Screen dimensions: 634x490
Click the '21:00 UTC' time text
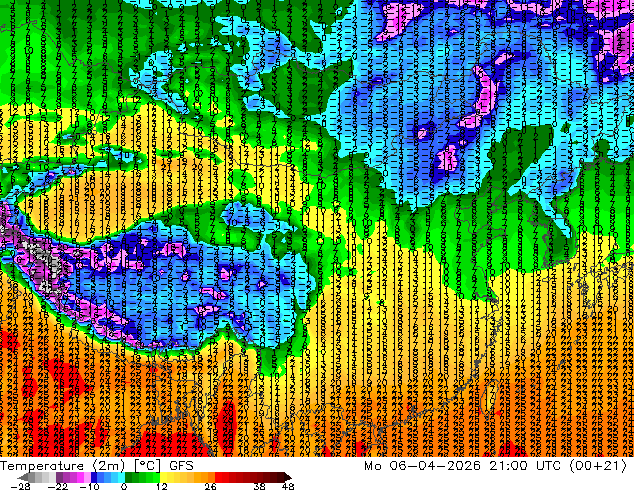(x=525, y=466)
